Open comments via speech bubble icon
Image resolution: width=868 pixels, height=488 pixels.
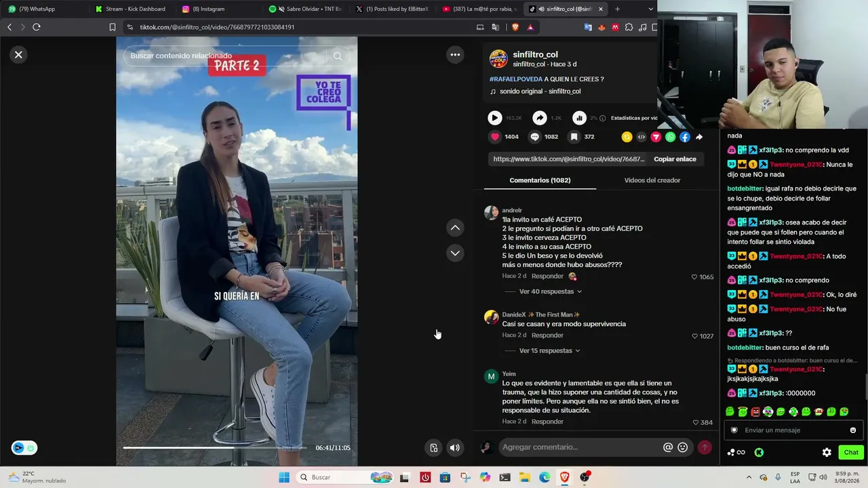point(534,136)
